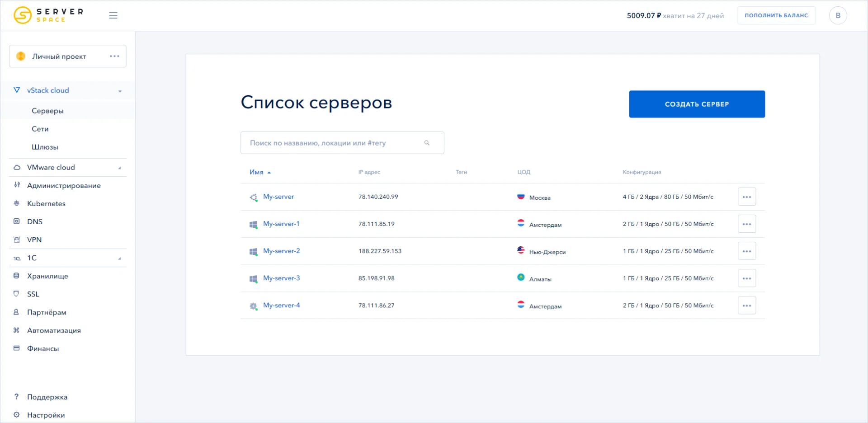868x423 pixels.
Task: Click the Автоматизация command icon
Action: pyautogui.click(x=17, y=330)
